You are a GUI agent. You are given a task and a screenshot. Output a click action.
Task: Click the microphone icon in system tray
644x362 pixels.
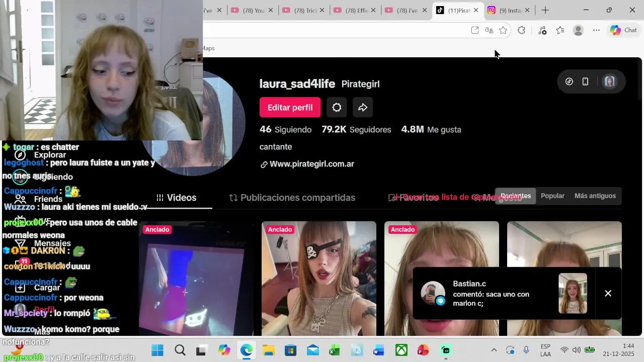(x=526, y=350)
